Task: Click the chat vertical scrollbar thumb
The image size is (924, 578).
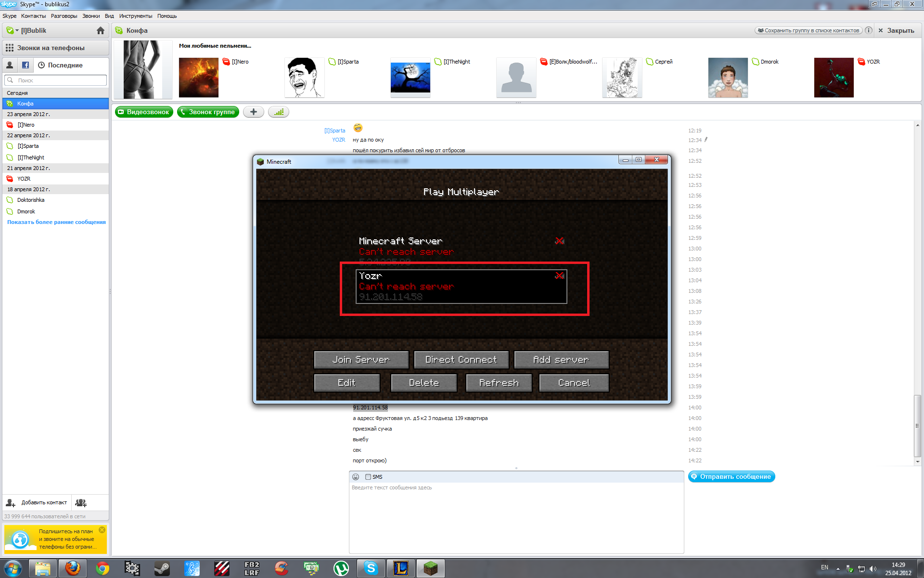Action: click(917, 425)
